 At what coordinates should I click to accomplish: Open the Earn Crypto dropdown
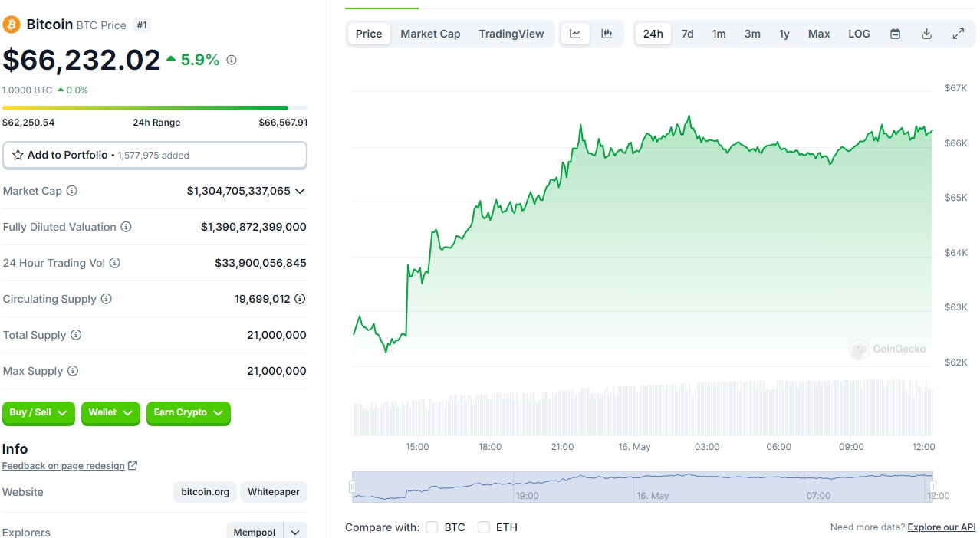[x=189, y=413]
